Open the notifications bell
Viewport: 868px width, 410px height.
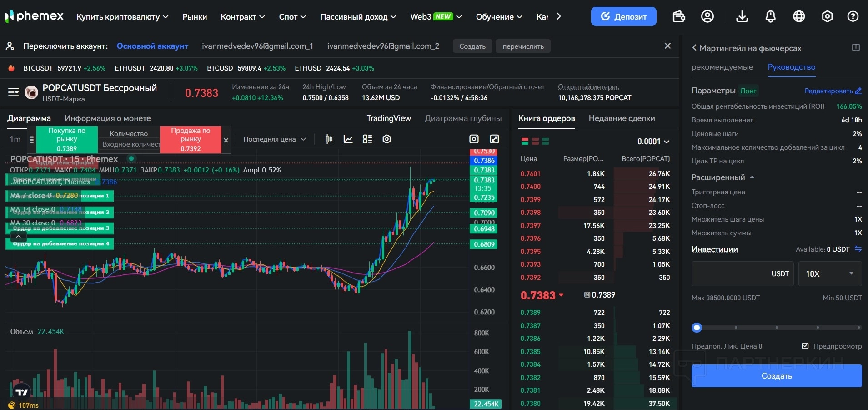pos(770,17)
